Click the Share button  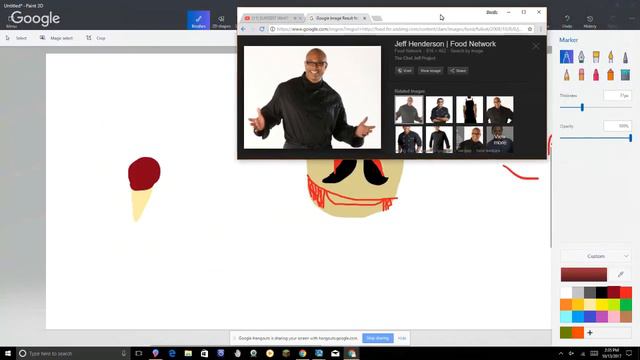pos(458,71)
